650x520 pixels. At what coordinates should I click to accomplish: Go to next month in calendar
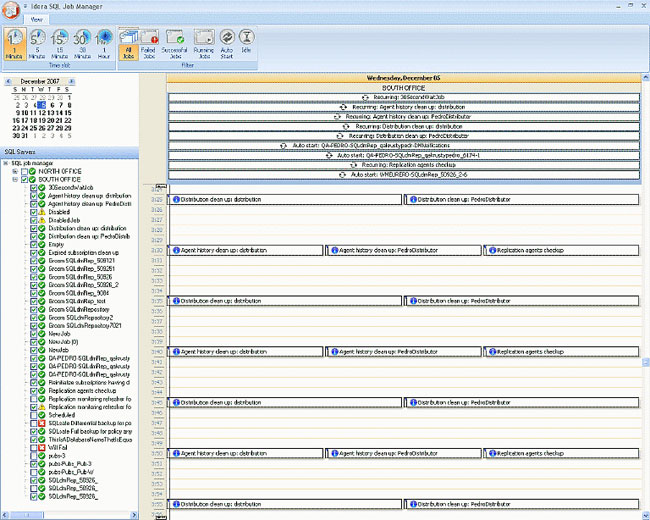coord(72,82)
